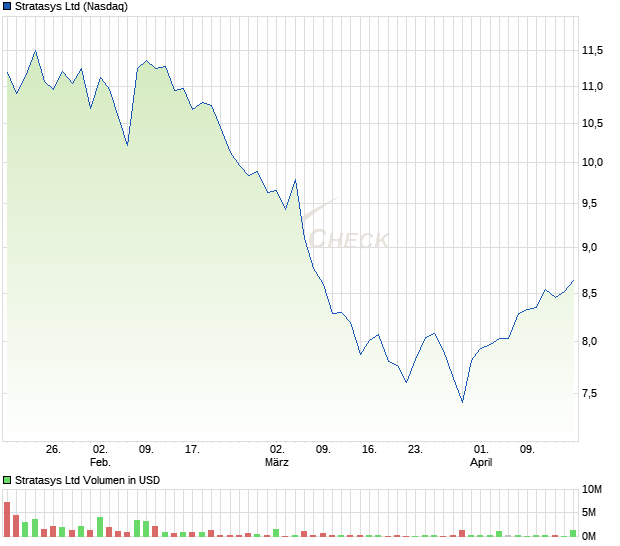Click the 9,5 price axis label

[x=589, y=204]
